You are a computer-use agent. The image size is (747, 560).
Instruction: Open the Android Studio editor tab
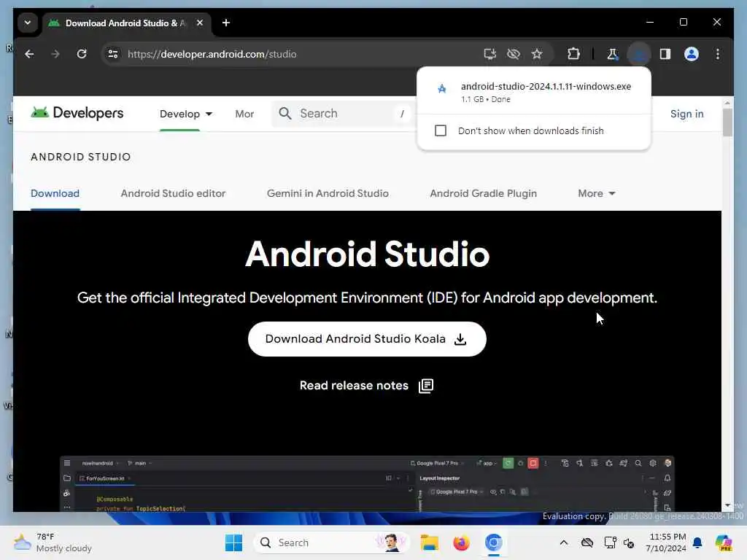pyautogui.click(x=173, y=193)
